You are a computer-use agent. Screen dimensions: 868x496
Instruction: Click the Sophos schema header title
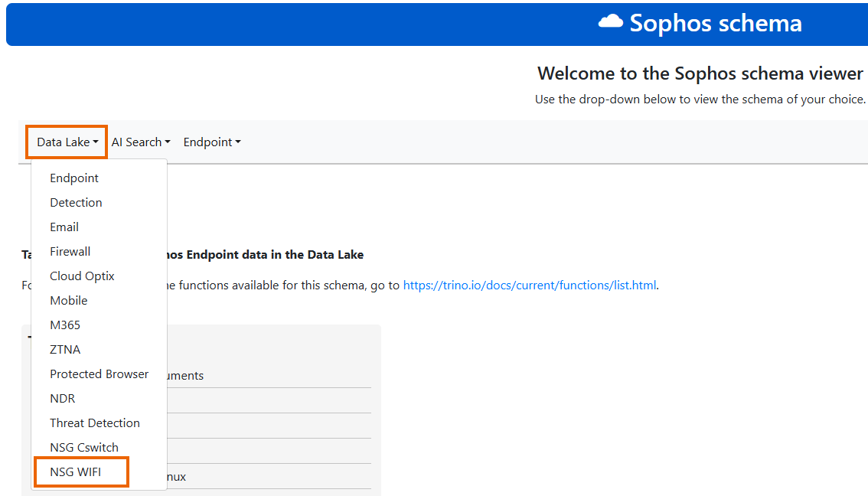(x=716, y=23)
